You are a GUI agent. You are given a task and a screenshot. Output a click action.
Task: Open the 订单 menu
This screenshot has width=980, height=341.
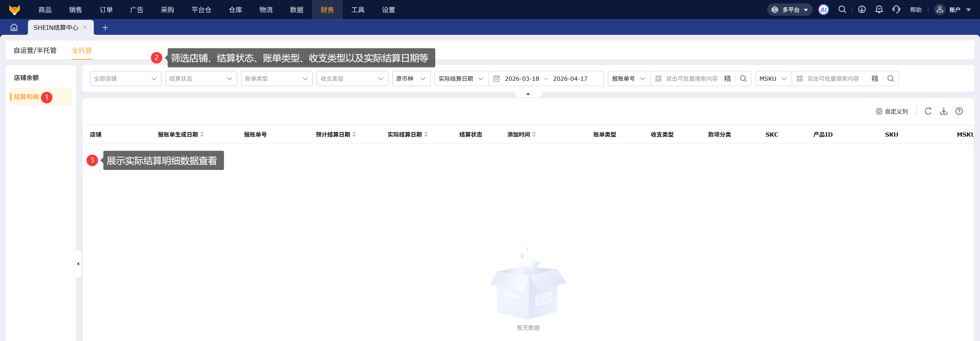point(106,10)
